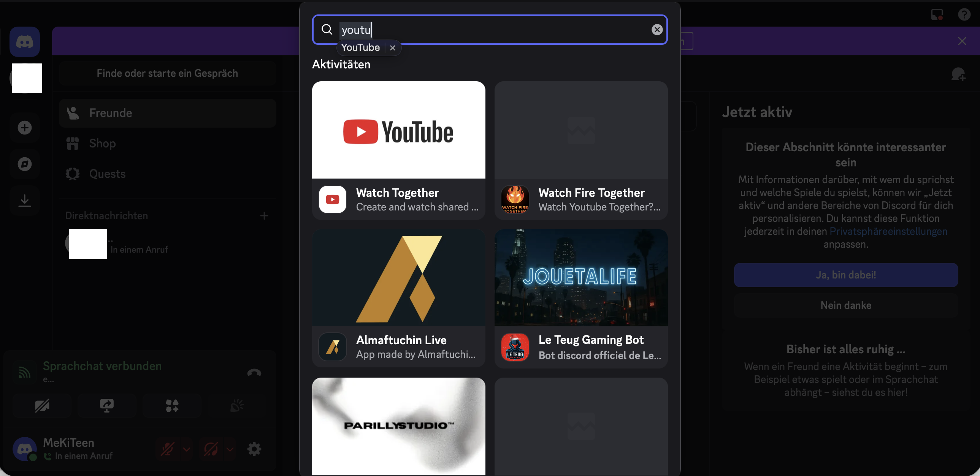Start screen sharing from voice panel
Viewport: 980px width, 476px height.
107,406
